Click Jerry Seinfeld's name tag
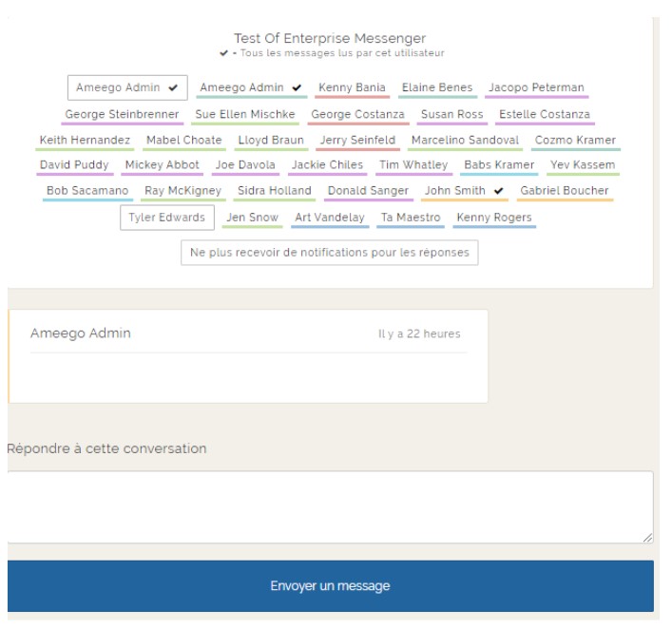The width and height of the screenshot is (672, 628). 357,141
